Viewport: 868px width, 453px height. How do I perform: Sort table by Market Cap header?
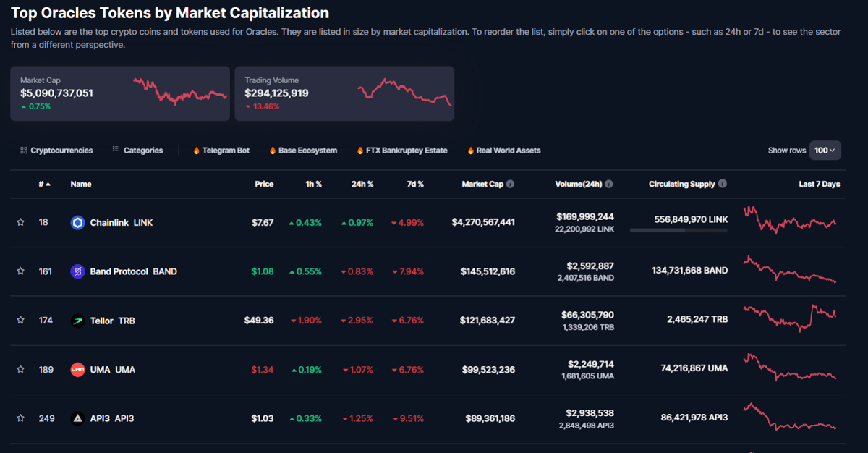tap(482, 184)
